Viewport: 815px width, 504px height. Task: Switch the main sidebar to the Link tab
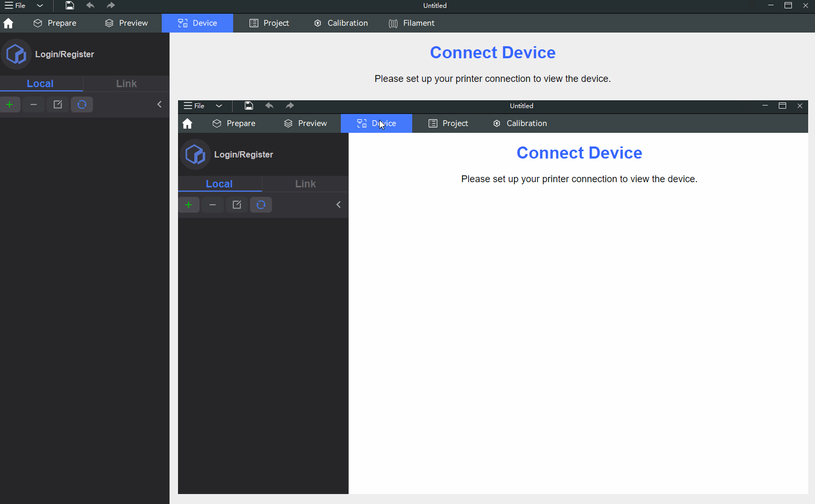tap(127, 83)
